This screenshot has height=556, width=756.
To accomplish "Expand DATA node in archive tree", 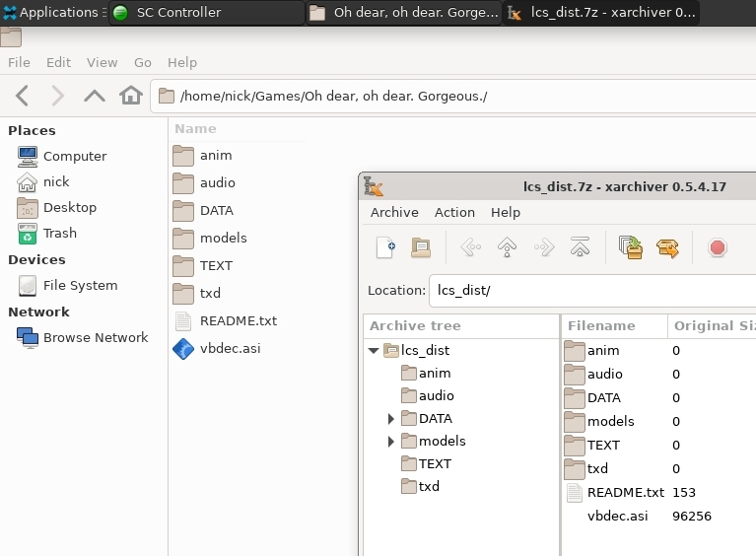I will tap(391, 419).
